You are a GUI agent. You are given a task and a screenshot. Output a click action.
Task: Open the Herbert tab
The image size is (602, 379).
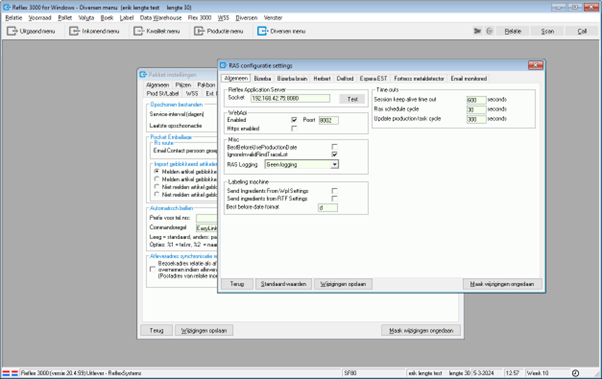pos(322,78)
